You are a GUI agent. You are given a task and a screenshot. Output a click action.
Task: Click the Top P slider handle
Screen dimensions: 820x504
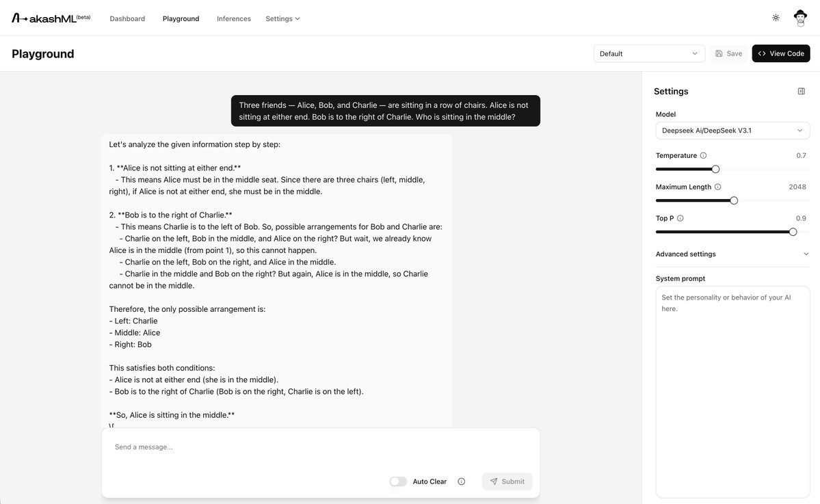click(793, 232)
